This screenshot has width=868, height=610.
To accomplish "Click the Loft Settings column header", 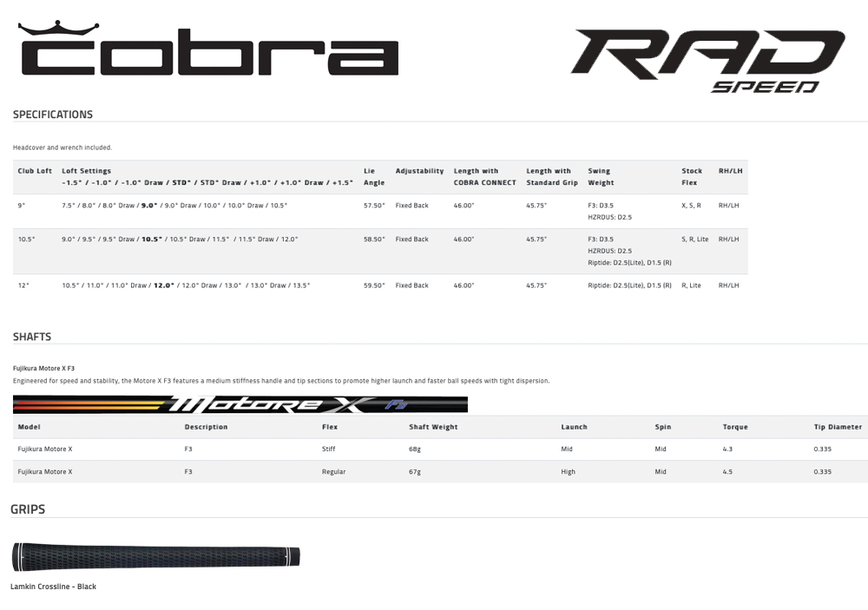I will pyautogui.click(x=207, y=177).
